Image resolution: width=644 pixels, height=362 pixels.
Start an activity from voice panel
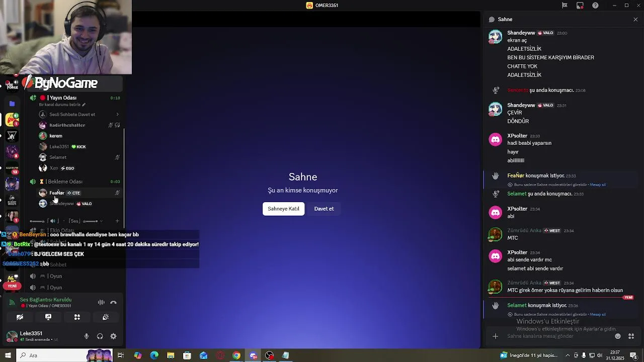pyautogui.click(x=77, y=317)
